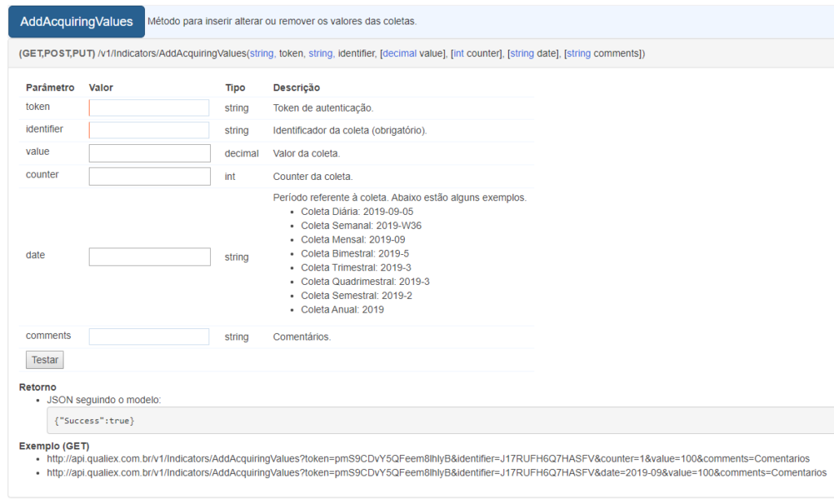Select the example URL containing counter=1
This screenshot has height=504, width=834.
click(x=428, y=458)
